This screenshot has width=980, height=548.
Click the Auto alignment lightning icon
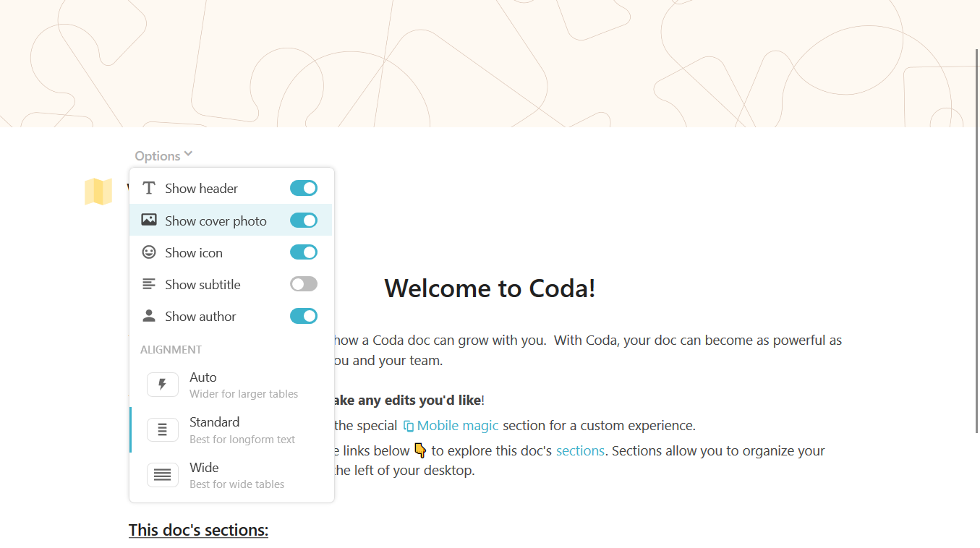point(163,385)
